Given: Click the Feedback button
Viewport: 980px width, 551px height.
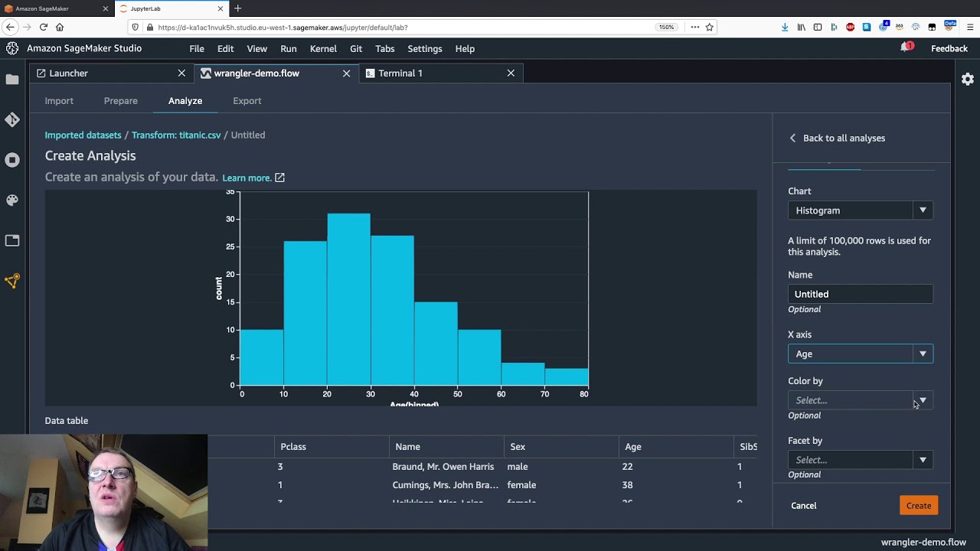Looking at the screenshot, I should [x=949, y=49].
